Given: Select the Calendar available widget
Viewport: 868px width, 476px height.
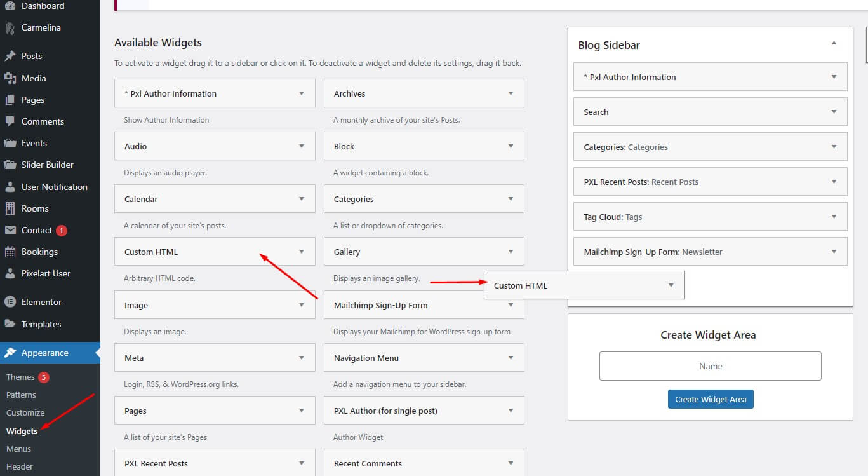Looking at the screenshot, I should pyautogui.click(x=203, y=199).
